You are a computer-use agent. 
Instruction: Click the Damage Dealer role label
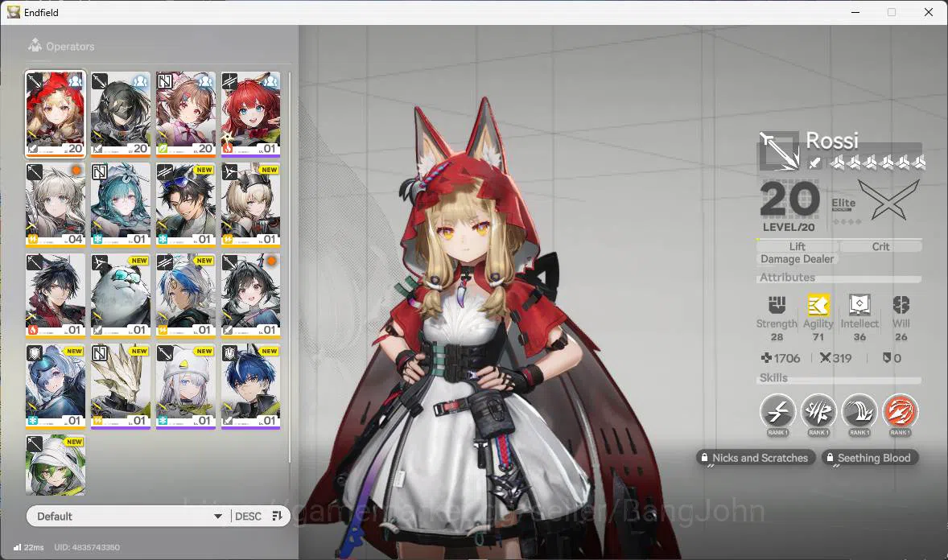797,259
